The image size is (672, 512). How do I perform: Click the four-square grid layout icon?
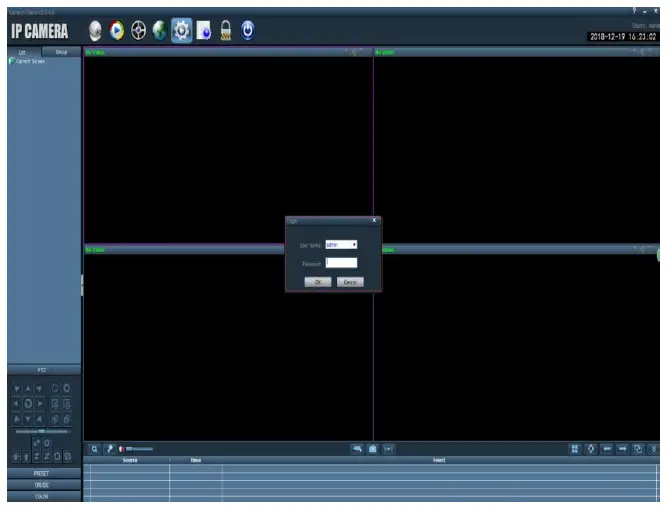coord(575,449)
